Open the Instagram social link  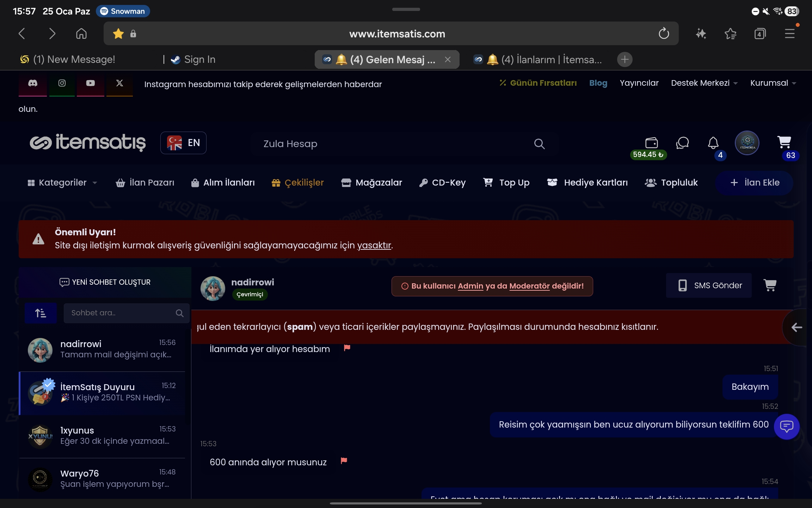pos(62,84)
